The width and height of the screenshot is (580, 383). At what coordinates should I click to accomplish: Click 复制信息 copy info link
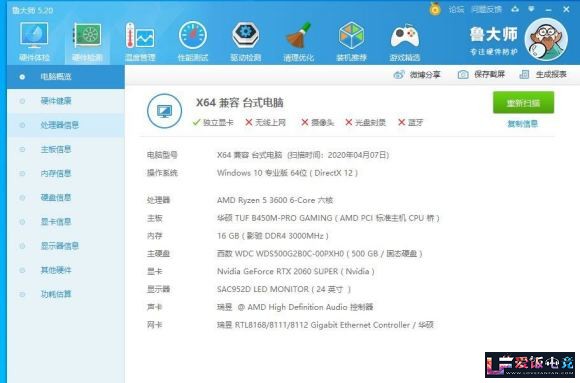pyautogui.click(x=523, y=124)
